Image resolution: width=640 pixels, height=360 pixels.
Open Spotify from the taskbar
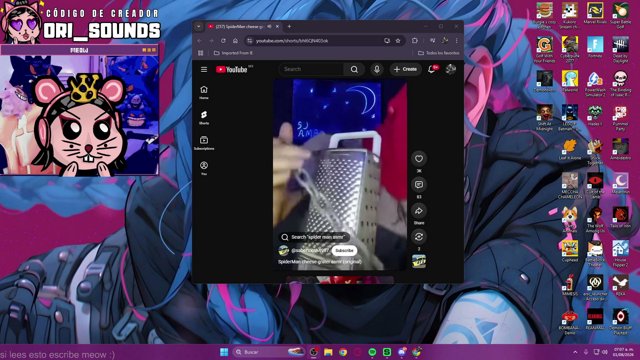coord(372,352)
